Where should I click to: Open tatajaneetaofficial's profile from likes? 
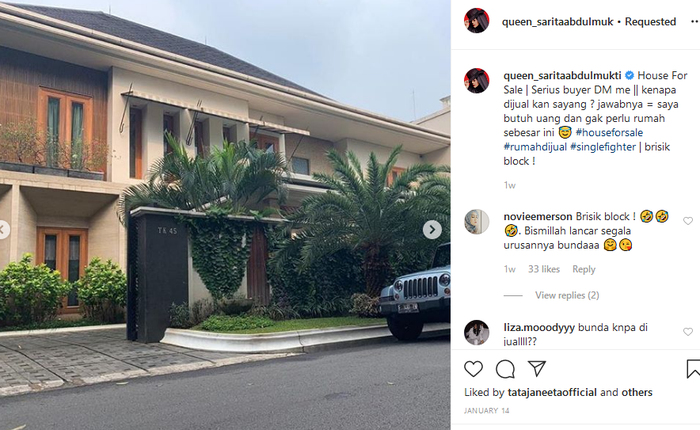(x=552, y=392)
